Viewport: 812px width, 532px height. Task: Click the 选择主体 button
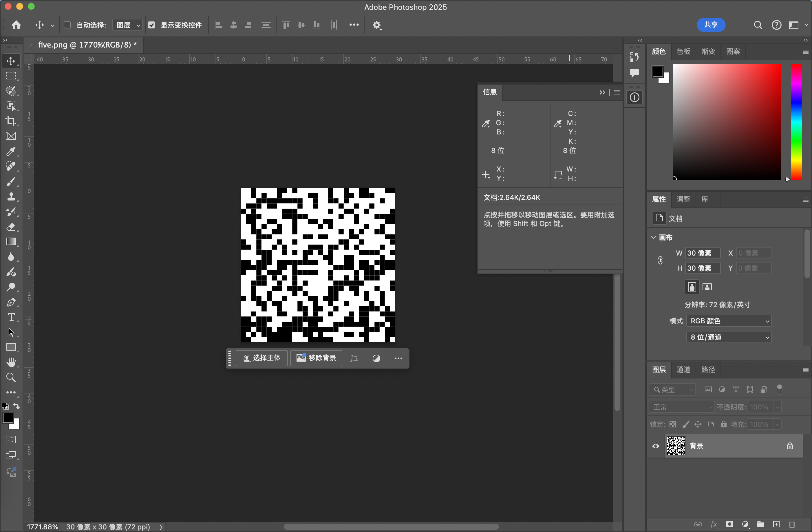click(x=262, y=358)
